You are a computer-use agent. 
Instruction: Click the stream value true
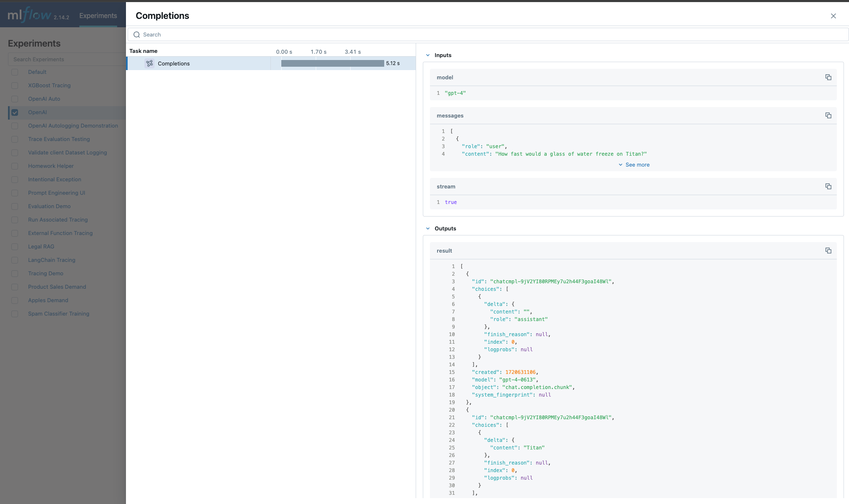point(451,202)
